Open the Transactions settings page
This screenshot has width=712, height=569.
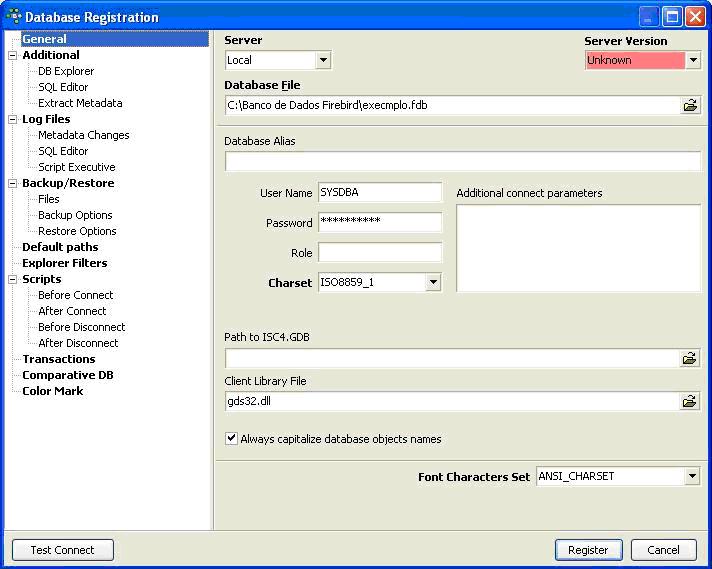[x=59, y=359]
